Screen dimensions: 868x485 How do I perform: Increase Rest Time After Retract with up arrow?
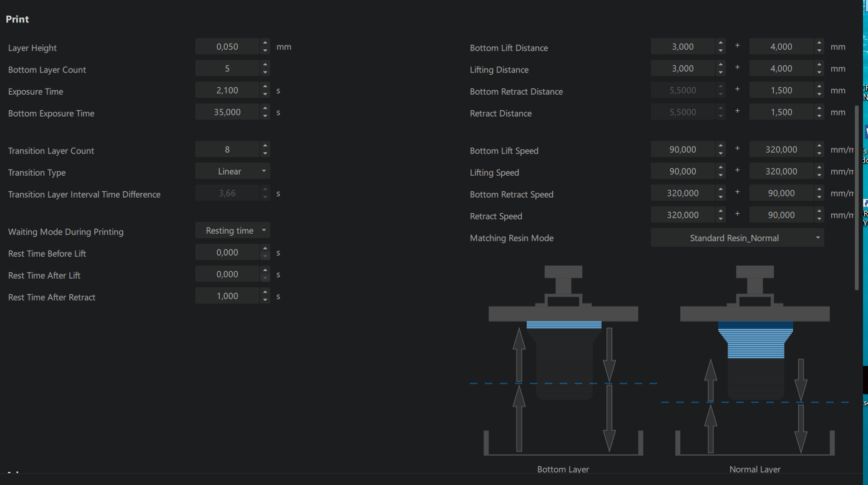click(265, 292)
